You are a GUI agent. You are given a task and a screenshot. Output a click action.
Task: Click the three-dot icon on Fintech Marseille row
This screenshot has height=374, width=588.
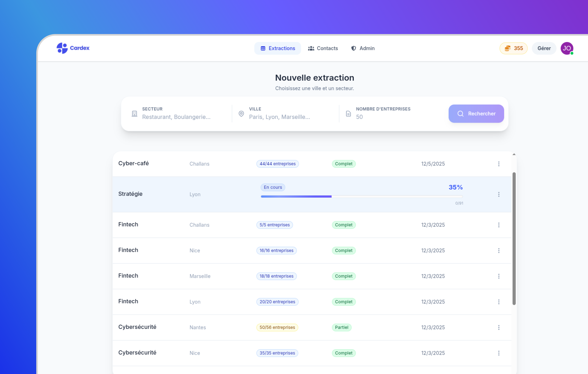(499, 276)
